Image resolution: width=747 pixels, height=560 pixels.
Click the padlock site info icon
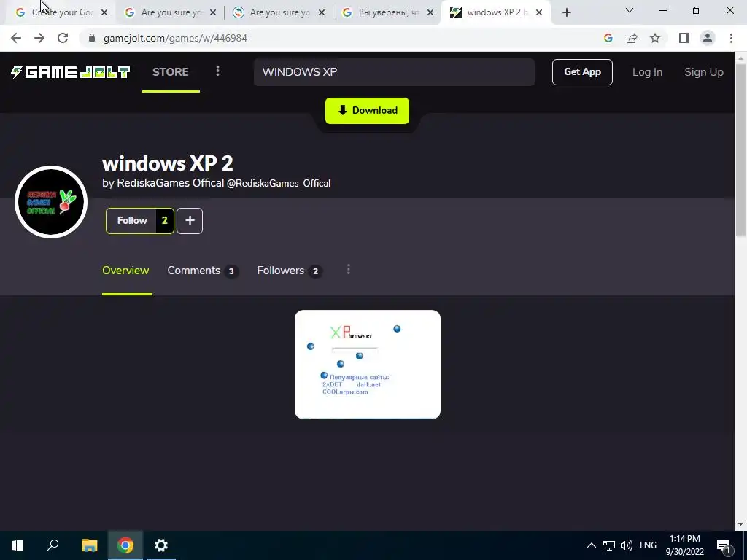(x=92, y=38)
